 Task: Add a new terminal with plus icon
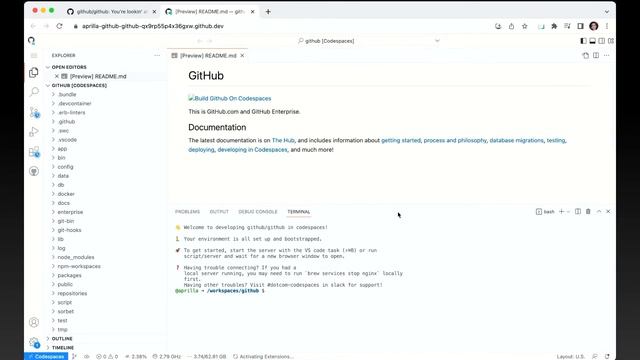point(561,211)
